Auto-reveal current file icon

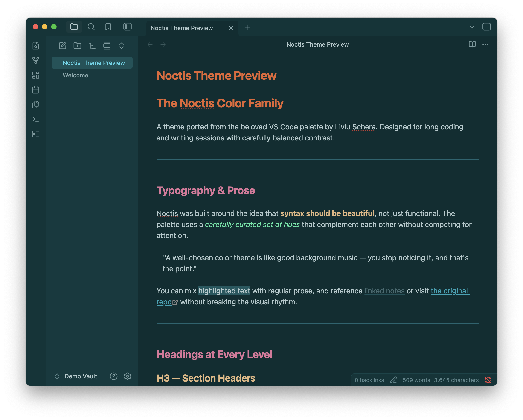click(107, 45)
